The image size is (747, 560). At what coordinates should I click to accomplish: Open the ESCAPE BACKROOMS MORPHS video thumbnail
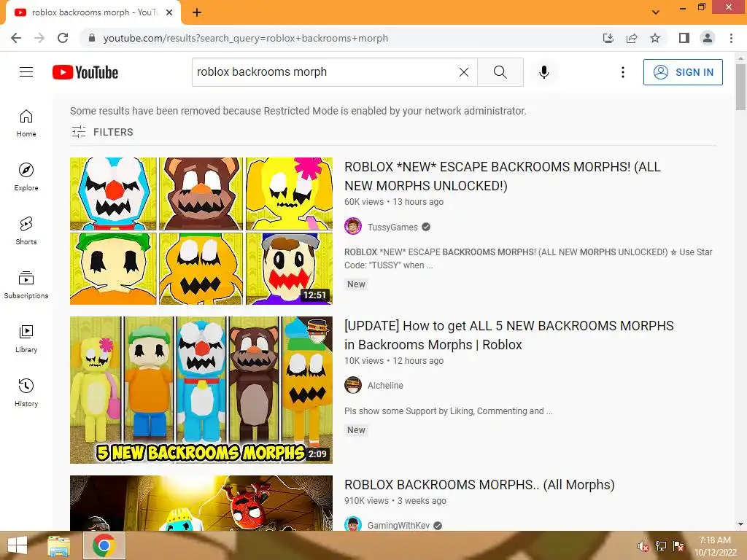(201, 231)
